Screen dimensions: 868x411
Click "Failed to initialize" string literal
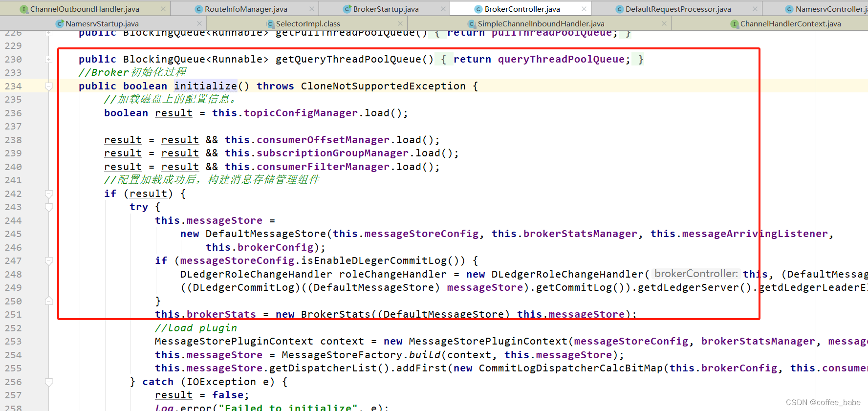pos(288,407)
